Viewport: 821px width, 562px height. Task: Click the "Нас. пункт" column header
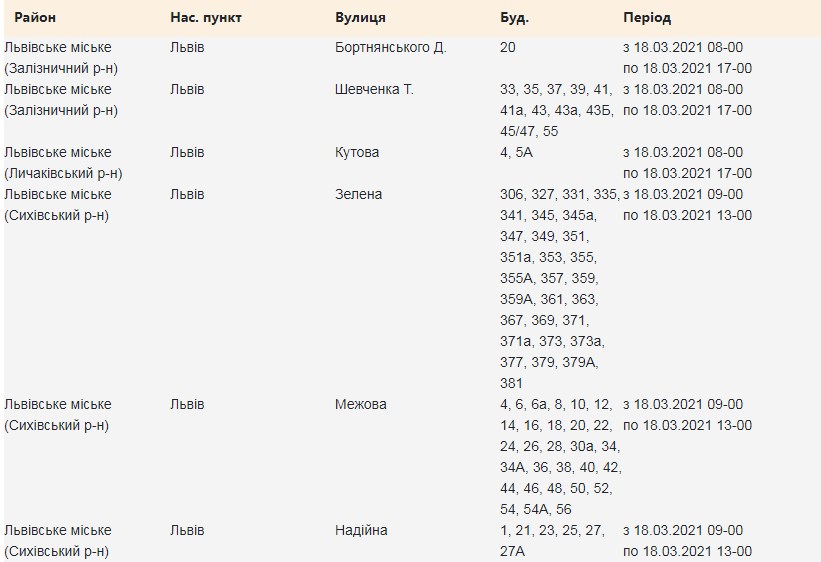(x=206, y=18)
